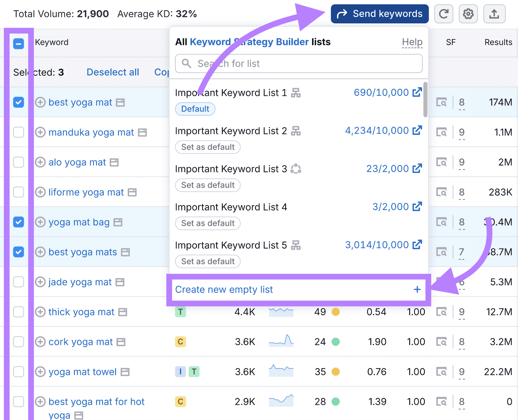Uncheck the yoga mat bag checkbox
518x420 pixels.
click(x=18, y=222)
